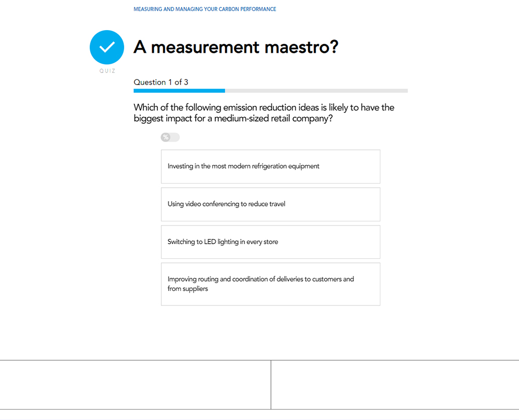
Task: Click the "from suppliers" line in last answer
Action: tap(187, 289)
